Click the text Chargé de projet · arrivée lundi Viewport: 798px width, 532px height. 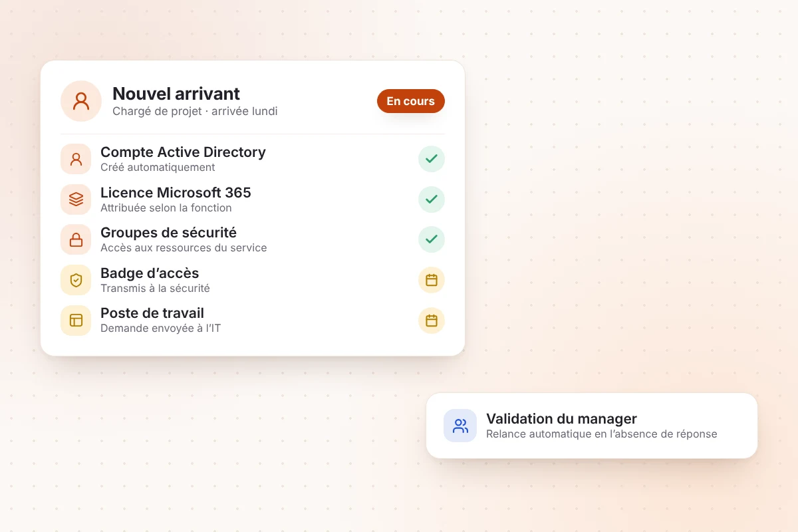(x=195, y=111)
